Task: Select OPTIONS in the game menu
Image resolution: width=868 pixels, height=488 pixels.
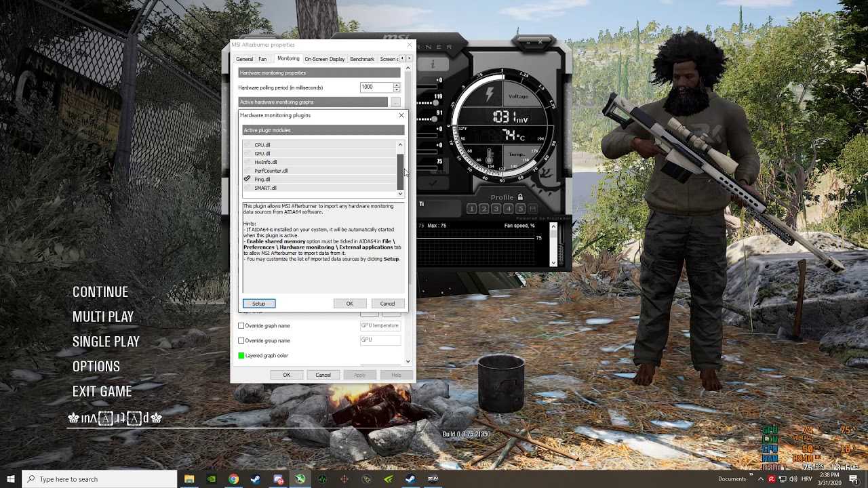Action: (96, 367)
